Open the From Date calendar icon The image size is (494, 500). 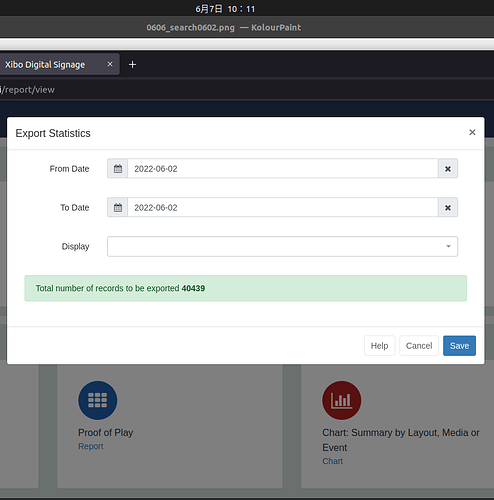click(118, 169)
